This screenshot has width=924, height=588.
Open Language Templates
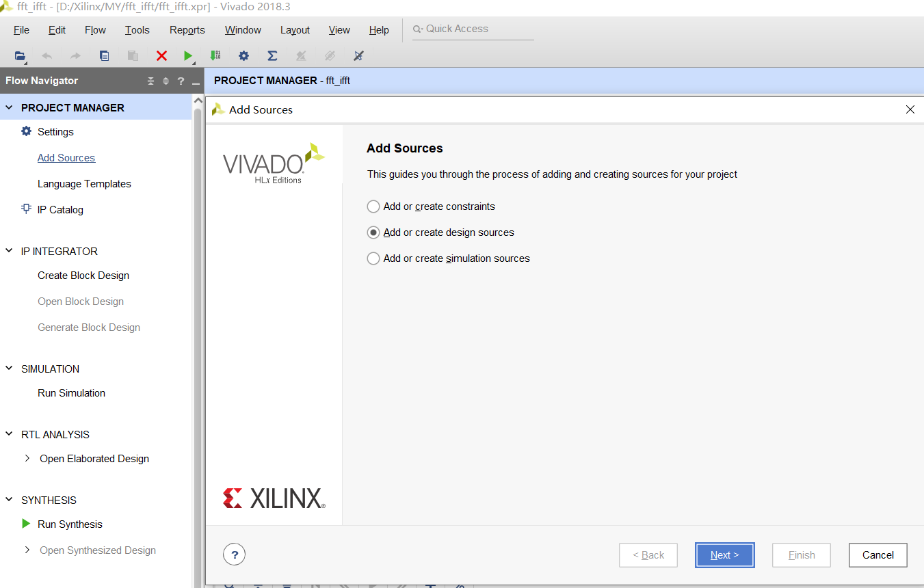click(x=84, y=183)
